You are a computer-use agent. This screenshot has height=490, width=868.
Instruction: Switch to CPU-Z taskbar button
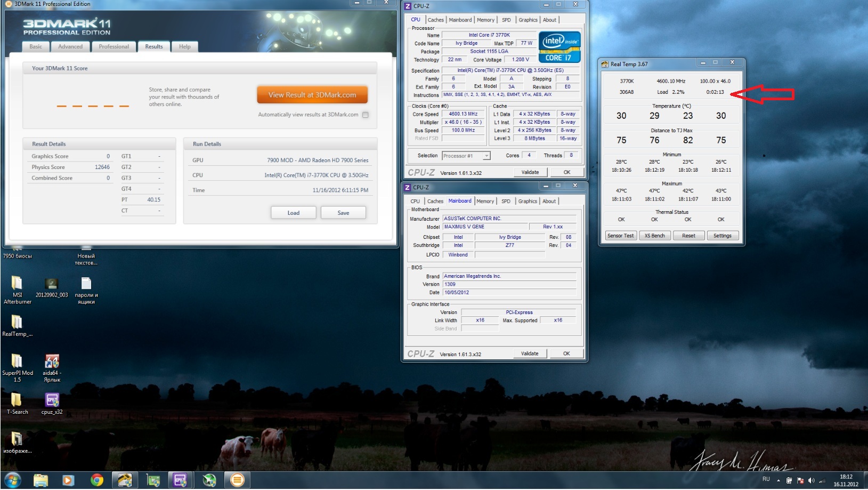180,480
